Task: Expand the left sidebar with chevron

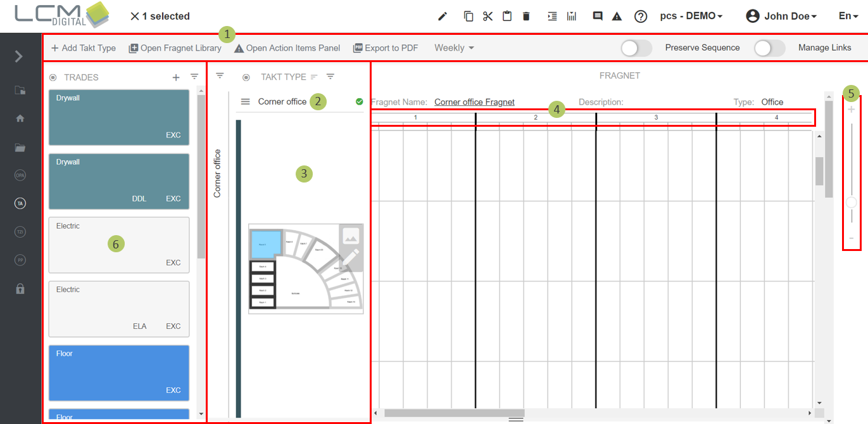Action: tap(19, 56)
